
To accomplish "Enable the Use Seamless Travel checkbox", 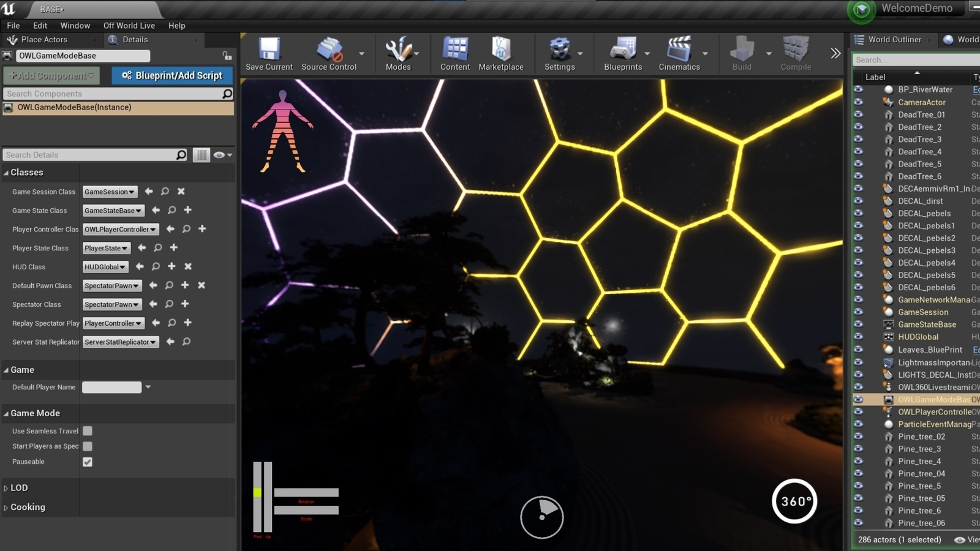I will point(87,430).
